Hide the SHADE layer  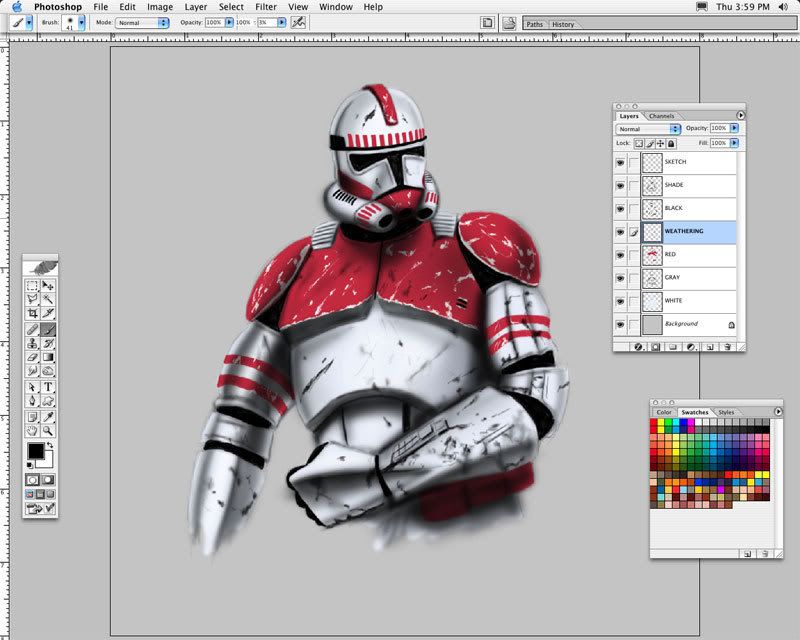pyautogui.click(x=620, y=186)
